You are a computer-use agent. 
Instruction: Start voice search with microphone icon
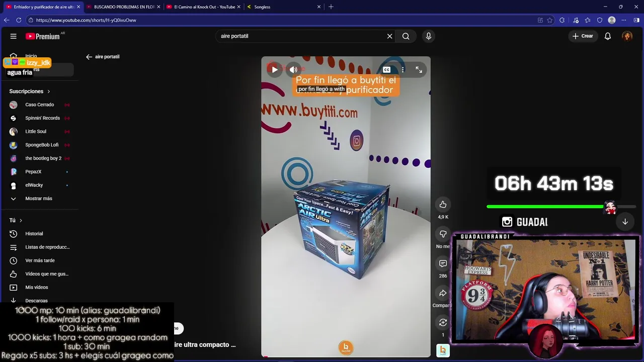(x=429, y=36)
